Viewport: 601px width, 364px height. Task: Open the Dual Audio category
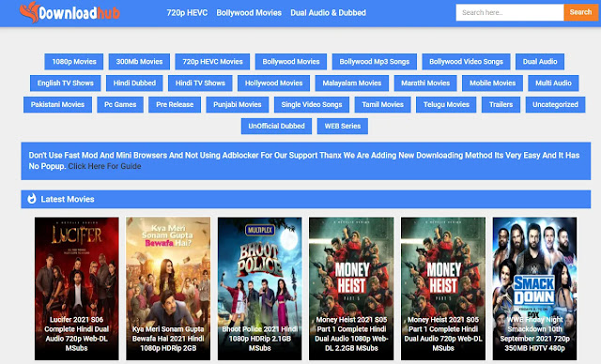point(540,62)
